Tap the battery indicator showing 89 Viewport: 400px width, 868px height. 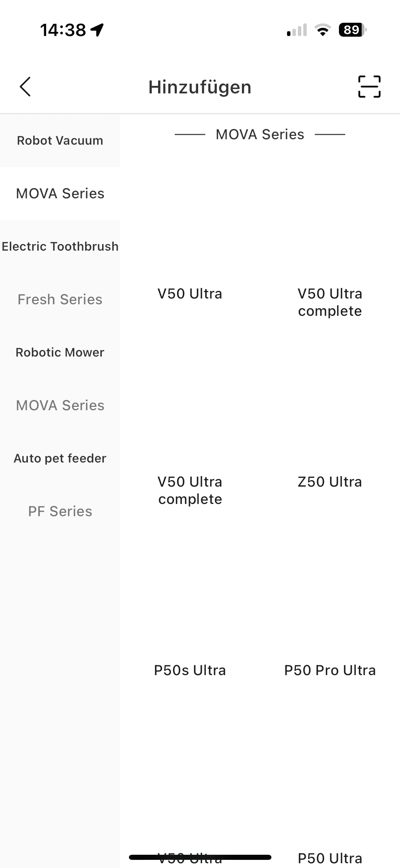pos(352,30)
